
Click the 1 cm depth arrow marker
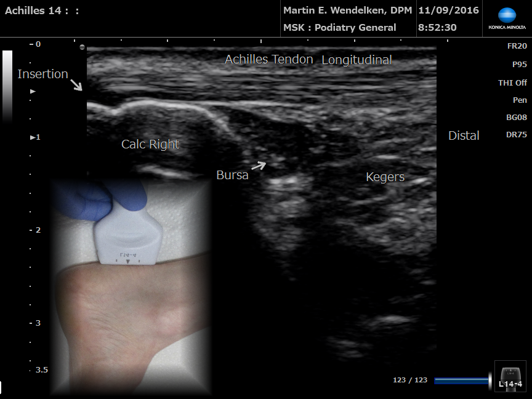point(33,137)
